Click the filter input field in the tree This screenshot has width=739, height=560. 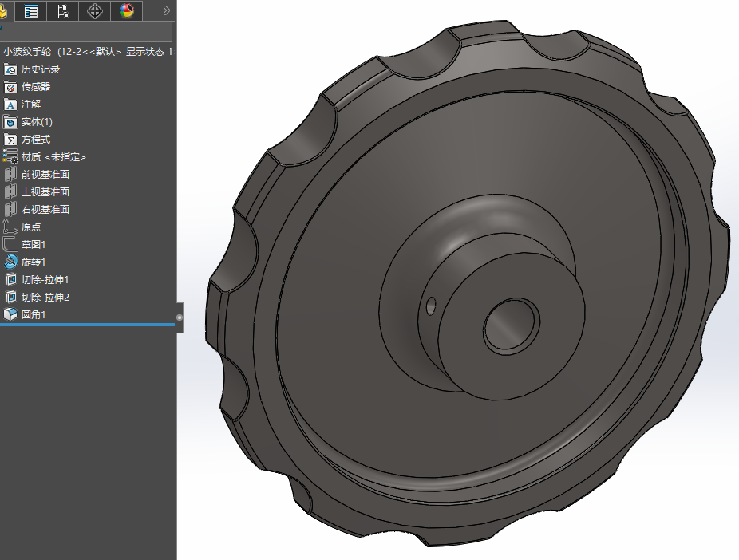coord(85,32)
